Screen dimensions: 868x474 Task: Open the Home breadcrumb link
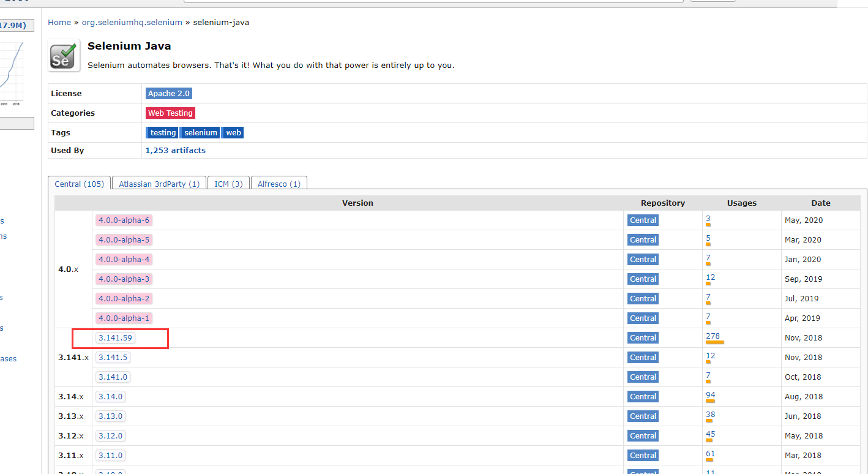[59, 22]
